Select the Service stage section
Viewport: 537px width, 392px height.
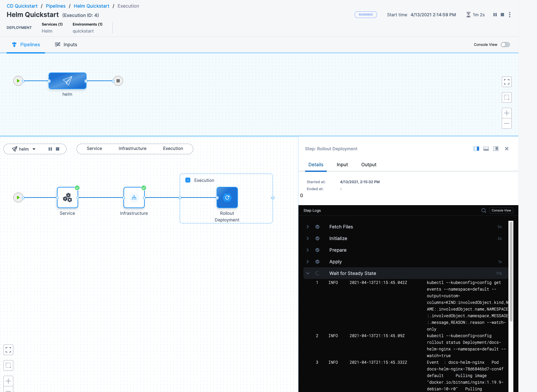[94, 149]
